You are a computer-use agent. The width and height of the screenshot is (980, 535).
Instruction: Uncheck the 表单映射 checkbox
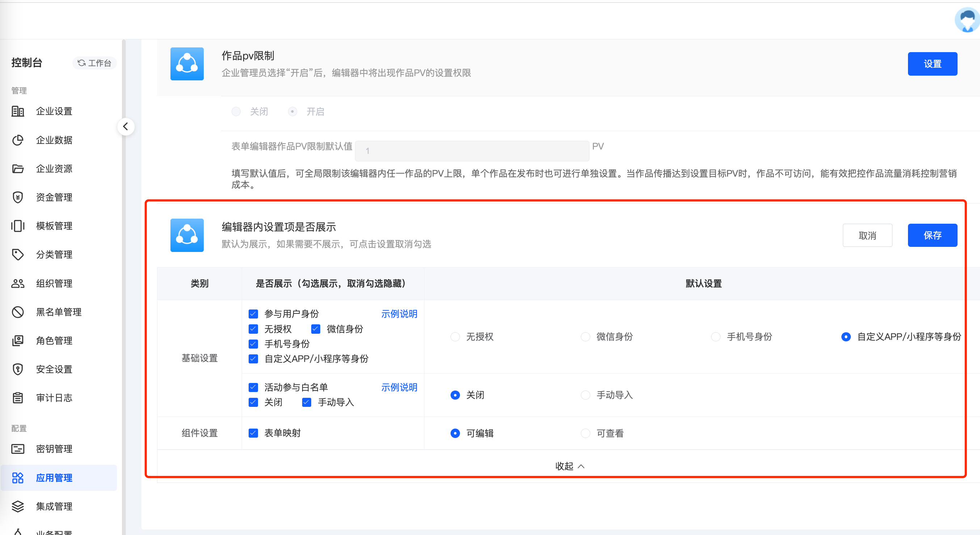tap(253, 433)
